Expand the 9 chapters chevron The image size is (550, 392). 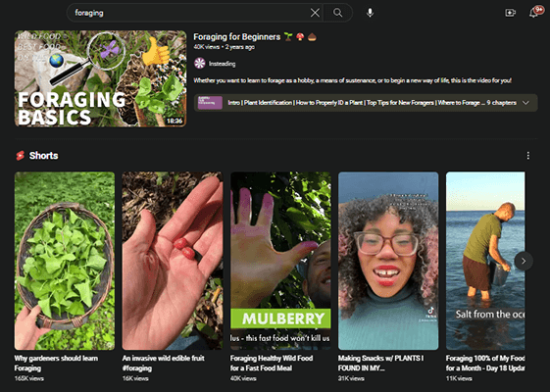(525, 103)
